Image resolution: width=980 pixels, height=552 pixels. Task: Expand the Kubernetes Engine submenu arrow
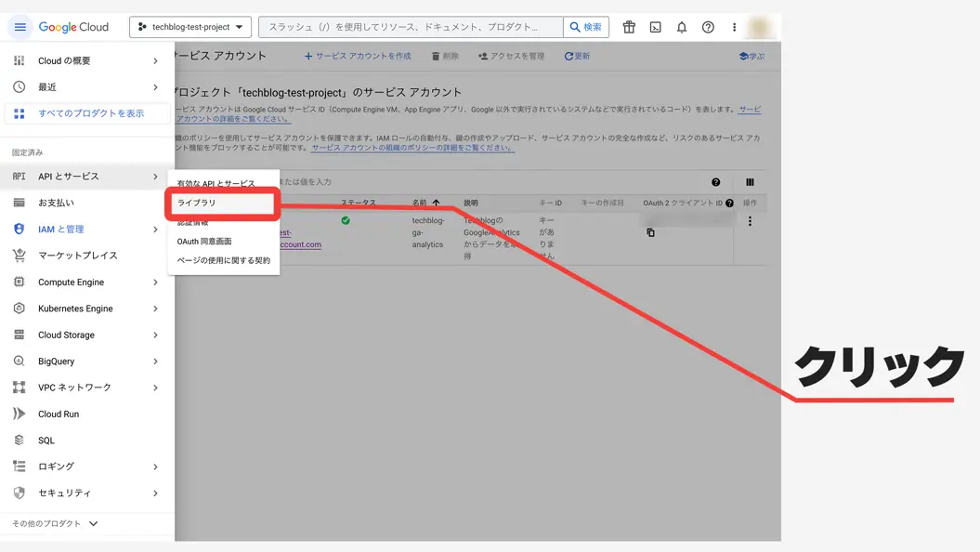coord(155,309)
